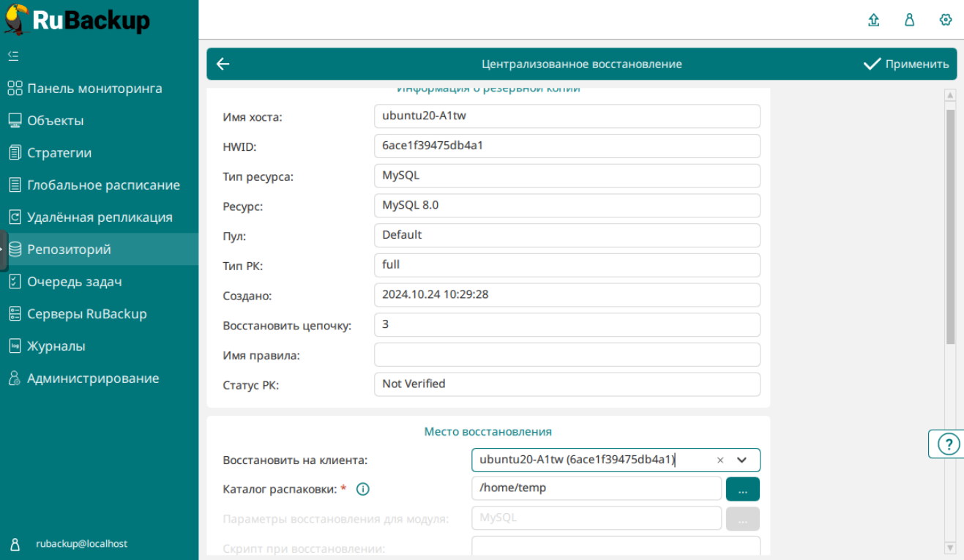The image size is (964, 560).
Task: Go to Очередь задач section
Action: point(74,282)
